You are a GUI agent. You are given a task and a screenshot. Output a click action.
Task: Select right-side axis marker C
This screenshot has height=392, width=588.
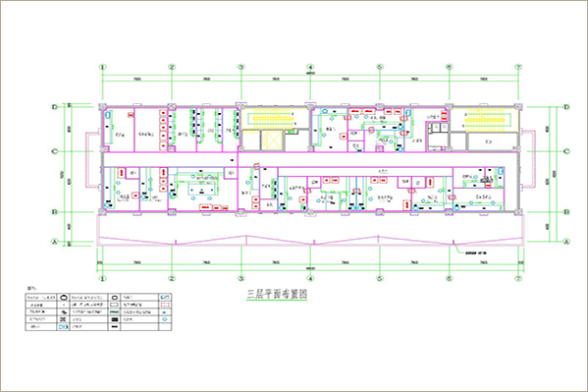coord(566,151)
